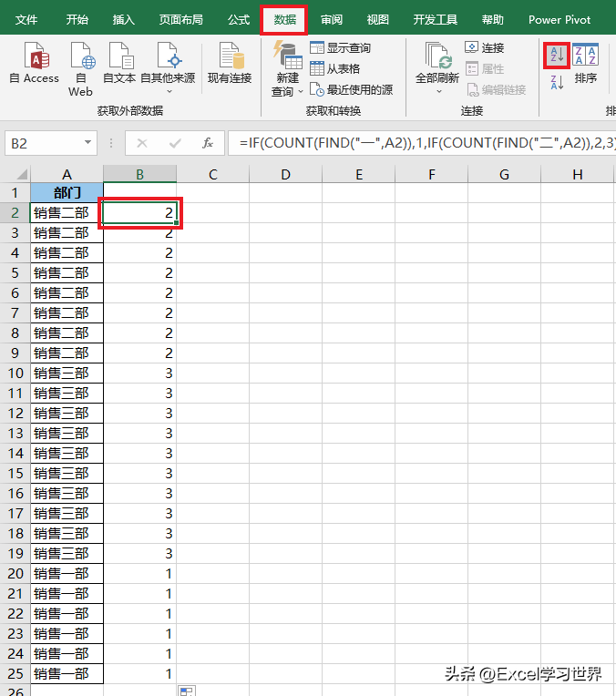Switch to 审阅 tab
The width and height of the screenshot is (616, 696).
[332, 19]
